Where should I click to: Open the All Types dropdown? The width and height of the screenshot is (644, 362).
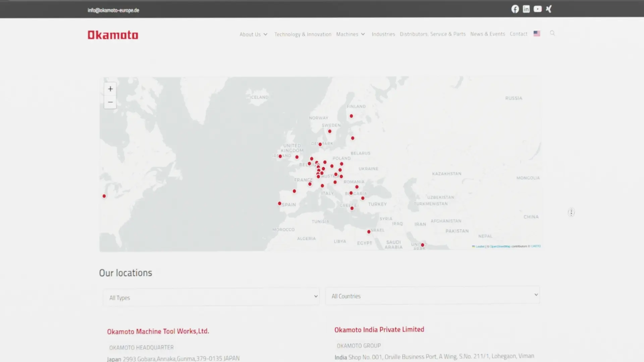[211, 297]
